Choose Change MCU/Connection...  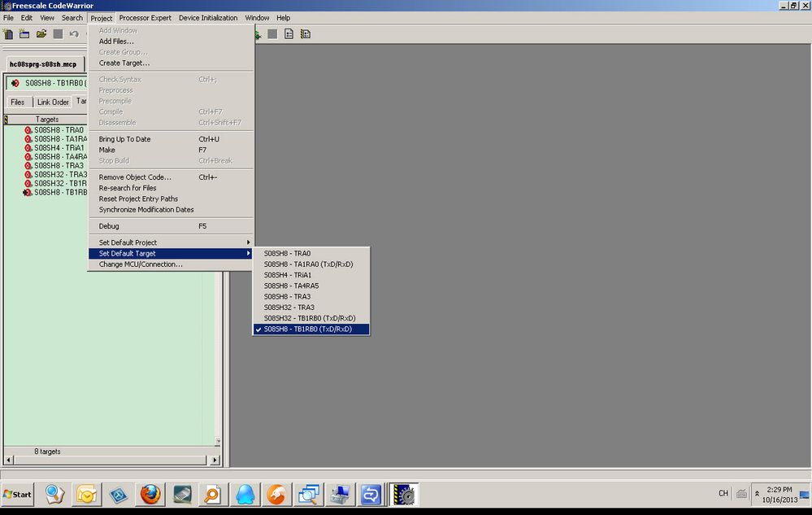coord(171,264)
